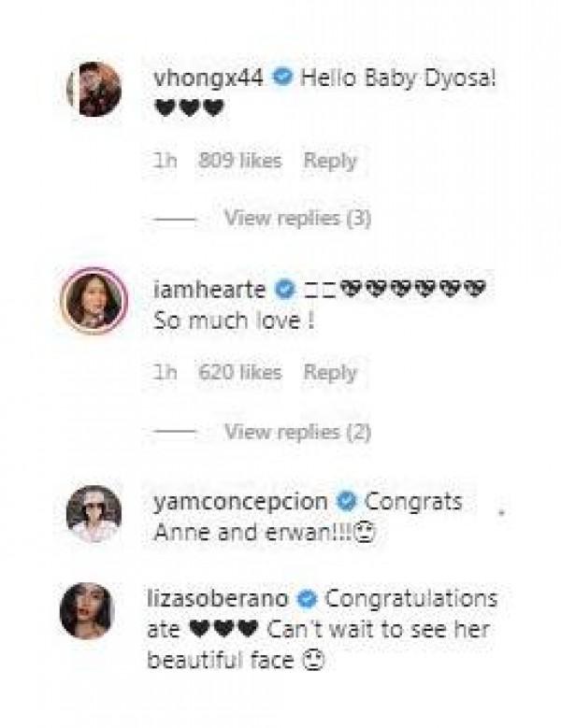Screen dimensions: 561x728
Task: Expand View replies (3) under vhongx44
Action: click(x=297, y=220)
